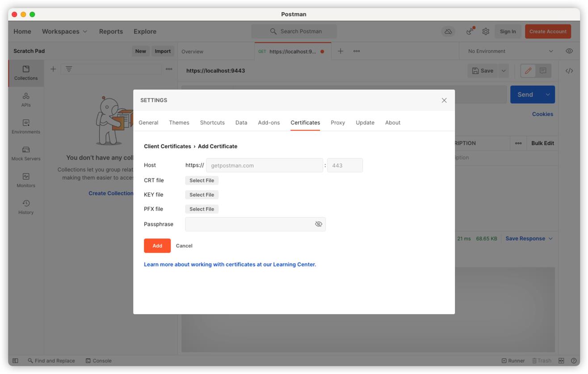Open Collections in the sidebar
Screen dimensions: 588x374
pyautogui.click(x=26, y=73)
